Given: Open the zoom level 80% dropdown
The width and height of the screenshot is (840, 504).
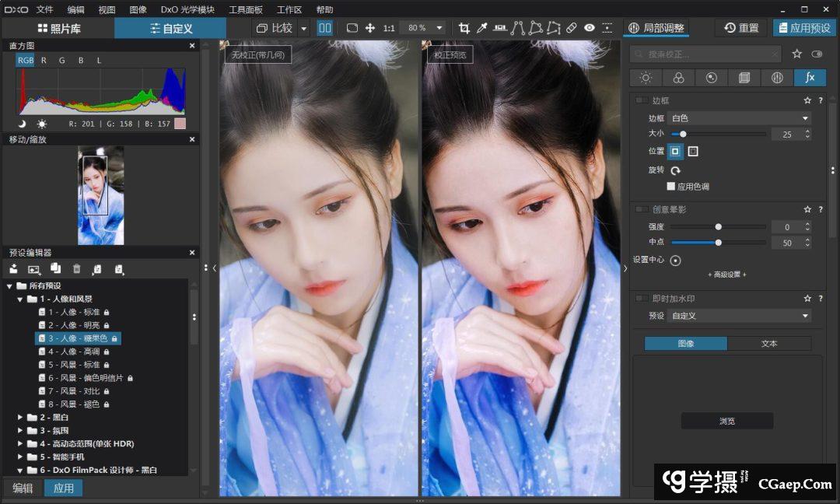Looking at the screenshot, I should 439,28.
